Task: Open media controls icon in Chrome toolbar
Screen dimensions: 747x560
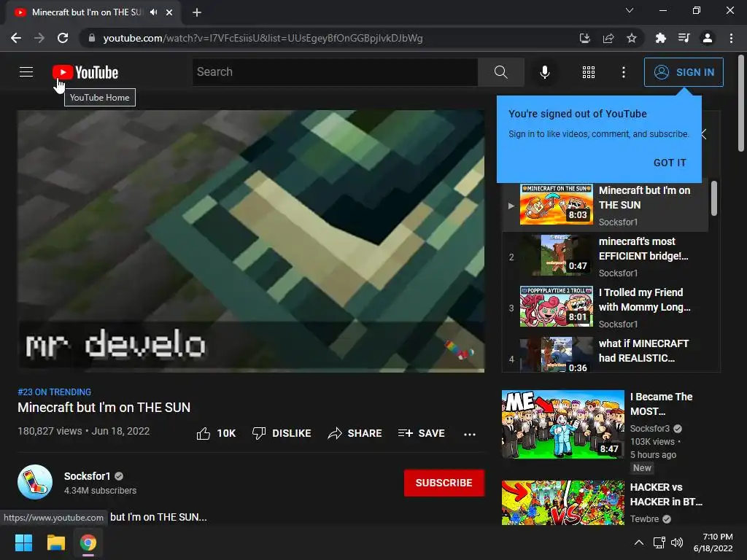Action: tap(684, 38)
